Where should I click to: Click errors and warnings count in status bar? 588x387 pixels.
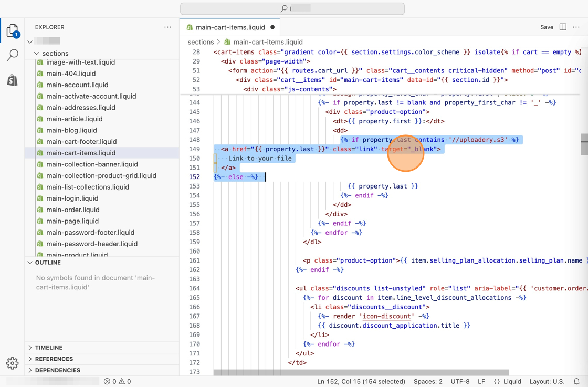[x=118, y=382]
